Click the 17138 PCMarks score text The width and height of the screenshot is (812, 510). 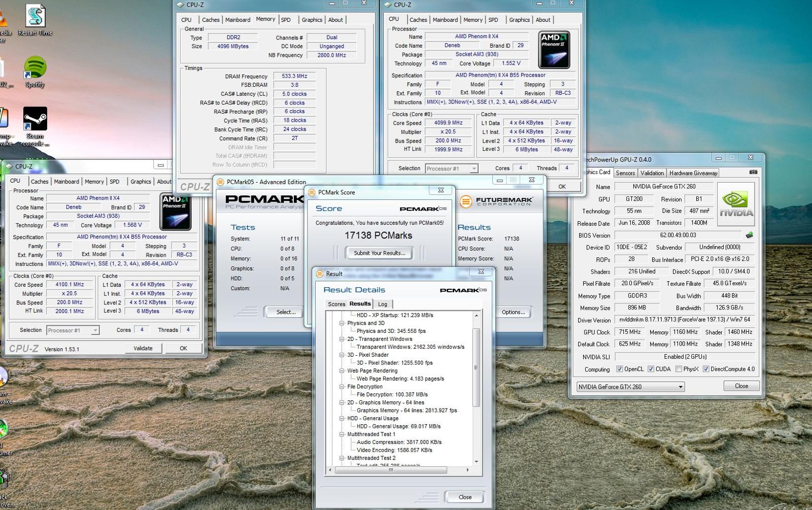coord(378,235)
